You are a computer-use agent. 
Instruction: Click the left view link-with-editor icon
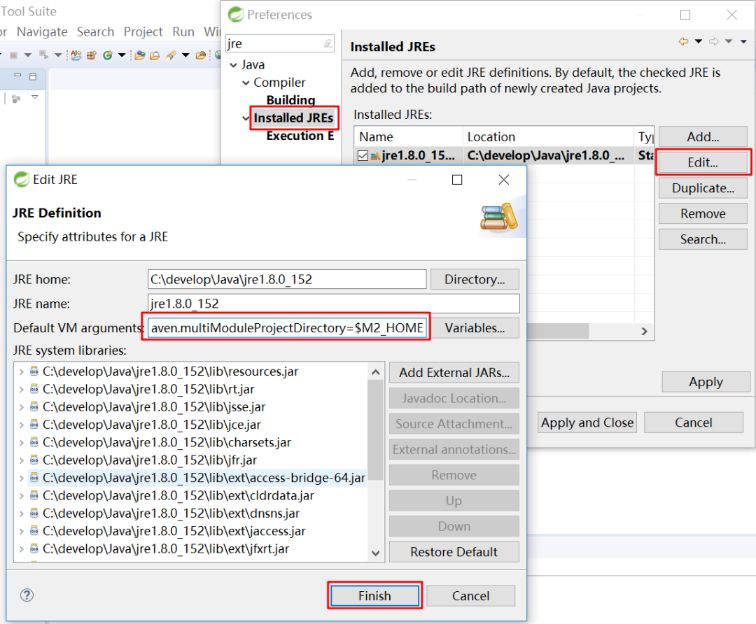click(16, 98)
